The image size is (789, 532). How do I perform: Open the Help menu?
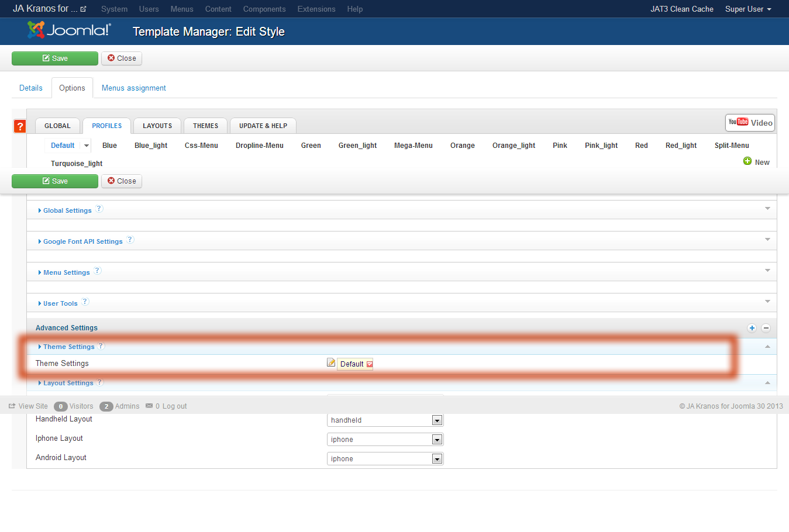click(x=354, y=9)
